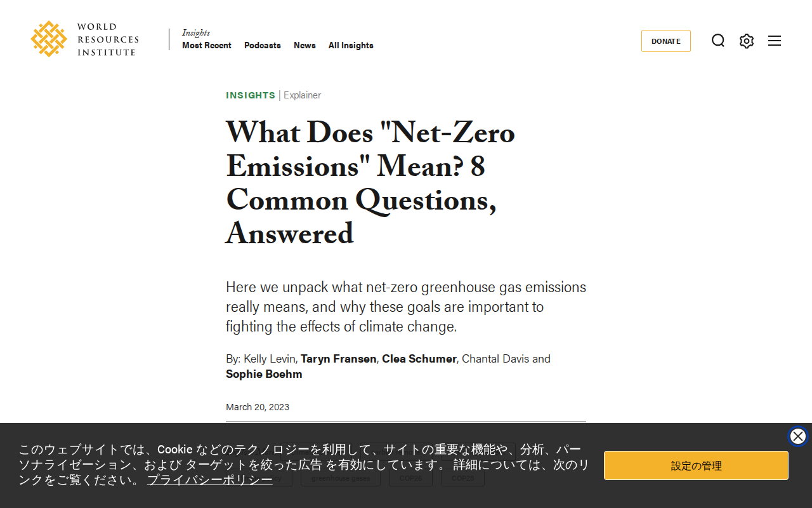This screenshot has width=812, height=508.
Task: View author Clea Schumer's profile
Action: click(419, 359)
